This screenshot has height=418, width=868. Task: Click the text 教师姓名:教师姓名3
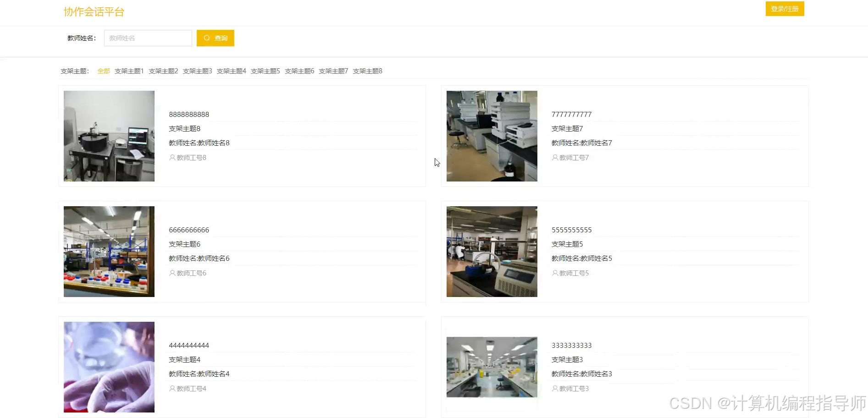[x=582, y=374]
